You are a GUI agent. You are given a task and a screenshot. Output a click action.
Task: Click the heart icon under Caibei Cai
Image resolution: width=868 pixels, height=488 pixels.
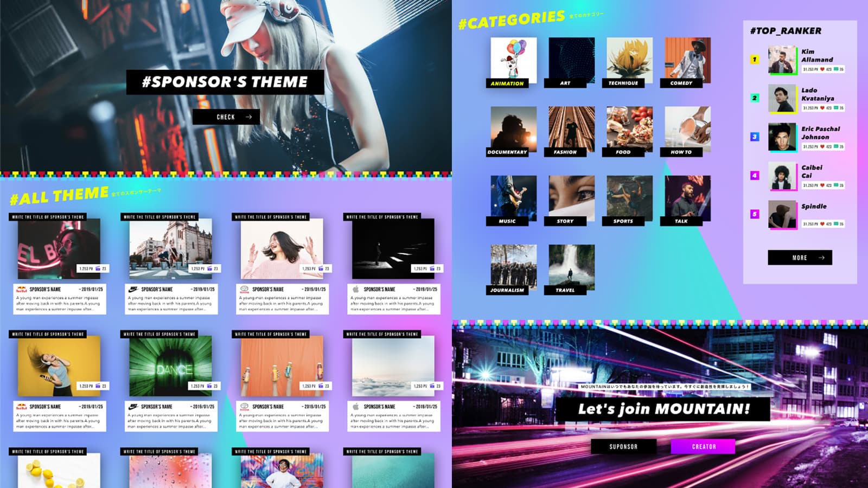(822, 185)
